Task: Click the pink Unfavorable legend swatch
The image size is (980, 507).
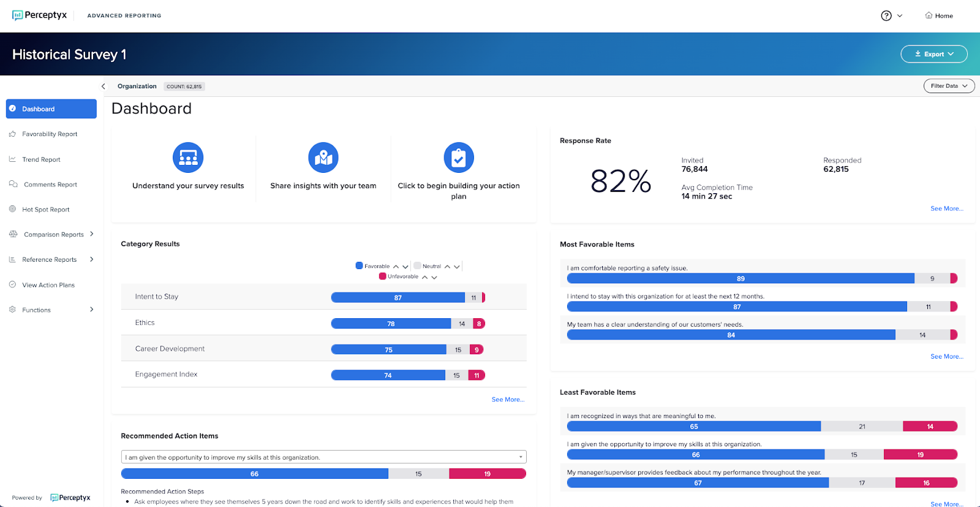Action: tap(383, 276)
